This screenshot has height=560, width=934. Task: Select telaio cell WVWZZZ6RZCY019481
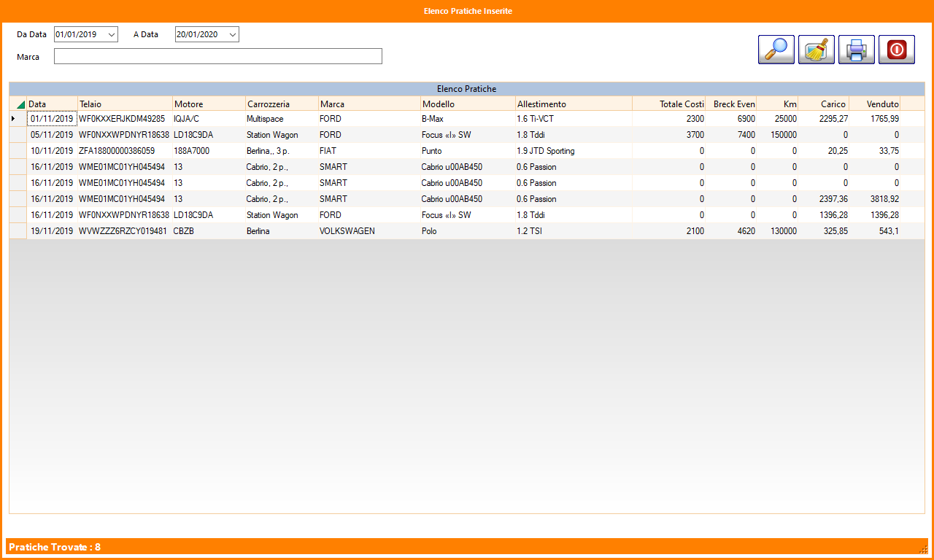pos(125,230)
